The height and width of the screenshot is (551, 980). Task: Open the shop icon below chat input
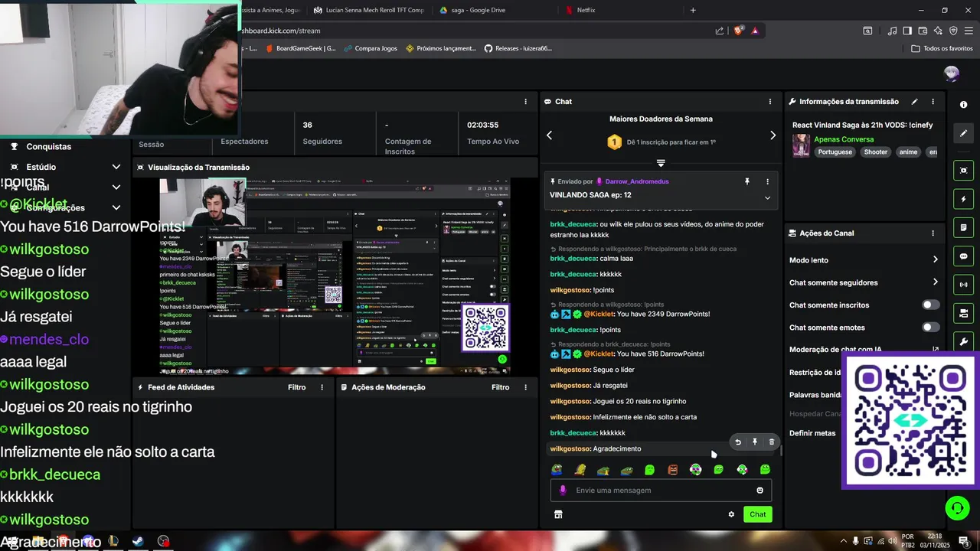(558, 514)
